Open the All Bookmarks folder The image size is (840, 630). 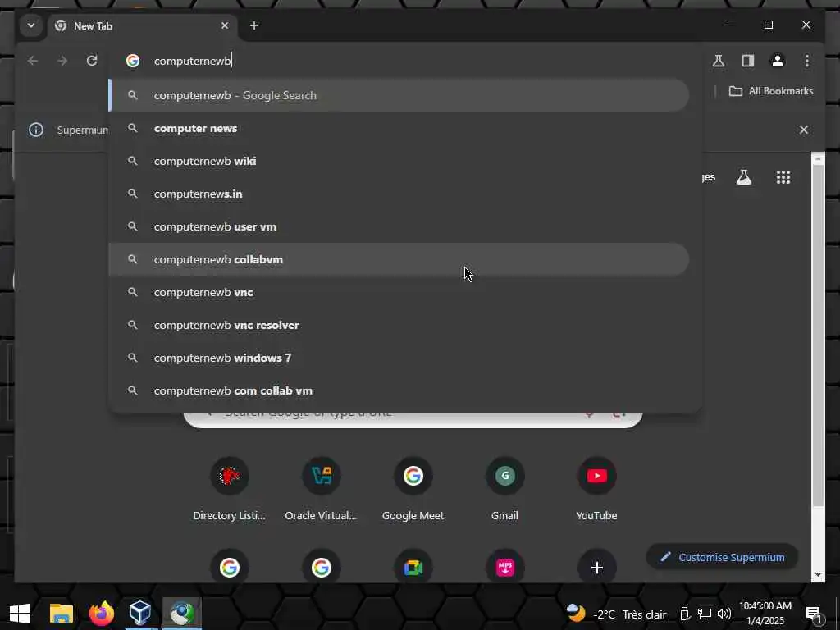(771, 91)
